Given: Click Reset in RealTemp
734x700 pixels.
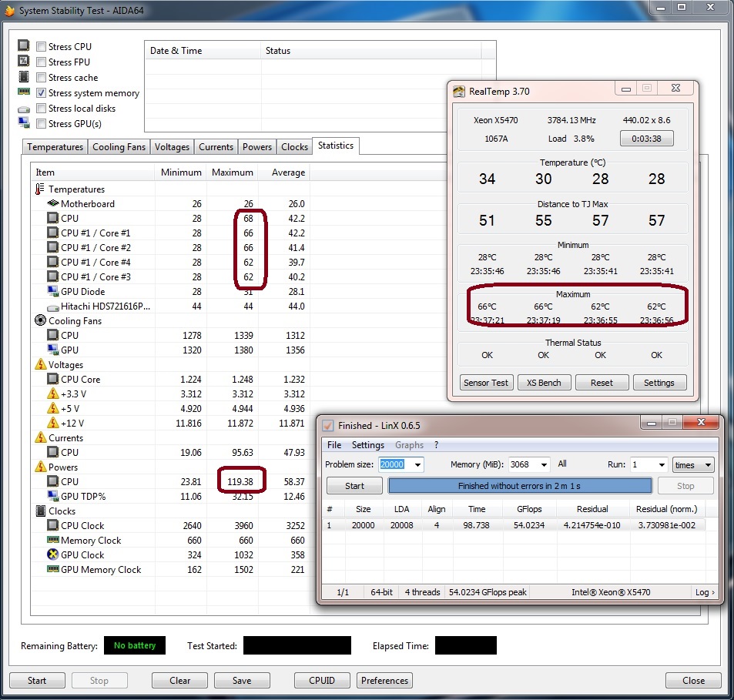Looking at the screenshot, I should pos(602,382).
